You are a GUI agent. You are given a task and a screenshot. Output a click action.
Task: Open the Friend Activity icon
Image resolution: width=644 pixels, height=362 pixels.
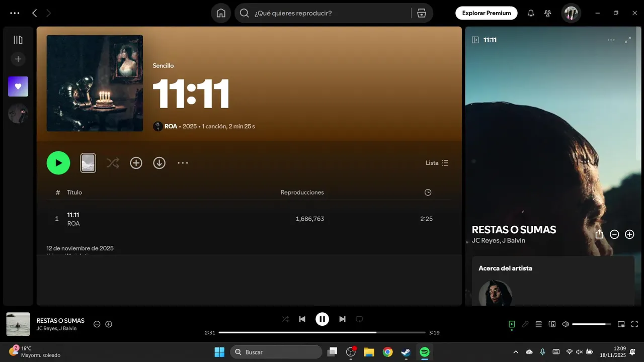coord(548,13)
